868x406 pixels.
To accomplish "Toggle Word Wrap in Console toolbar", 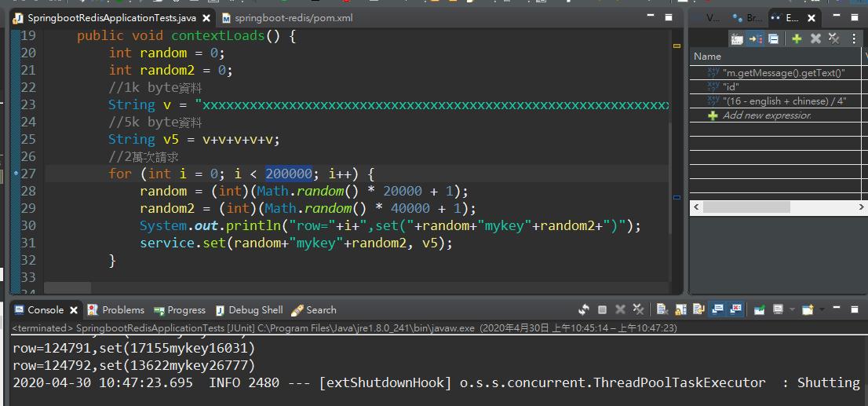I will (698, 309).
